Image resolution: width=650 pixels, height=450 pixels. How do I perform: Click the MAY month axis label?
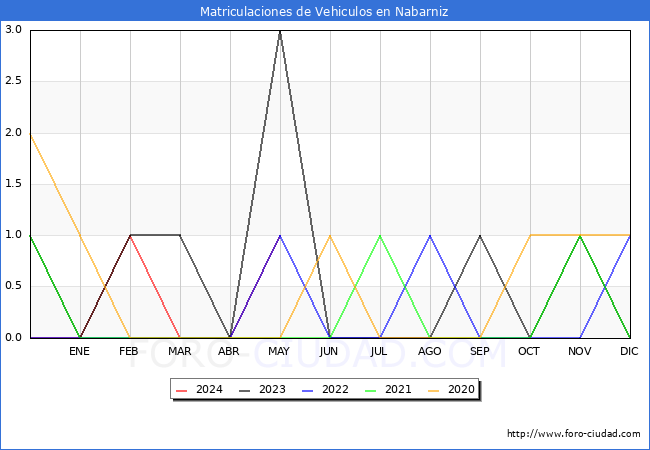(x=279, y=351)
